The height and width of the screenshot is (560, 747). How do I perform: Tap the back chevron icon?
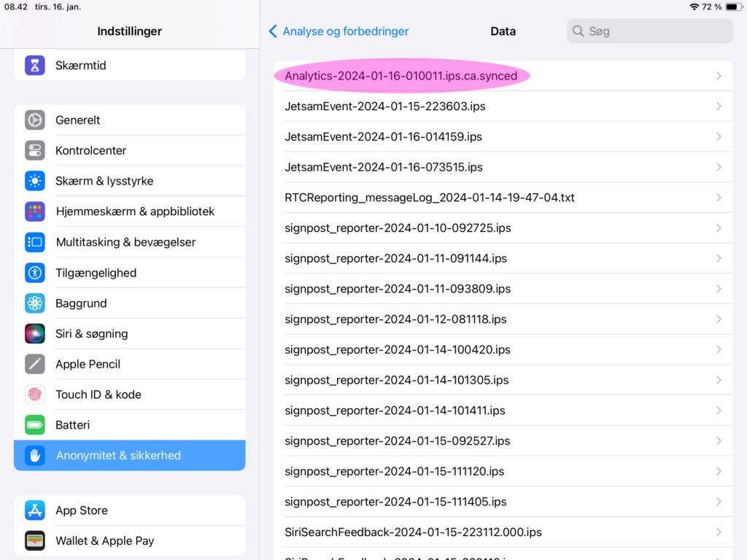point(273,31)
